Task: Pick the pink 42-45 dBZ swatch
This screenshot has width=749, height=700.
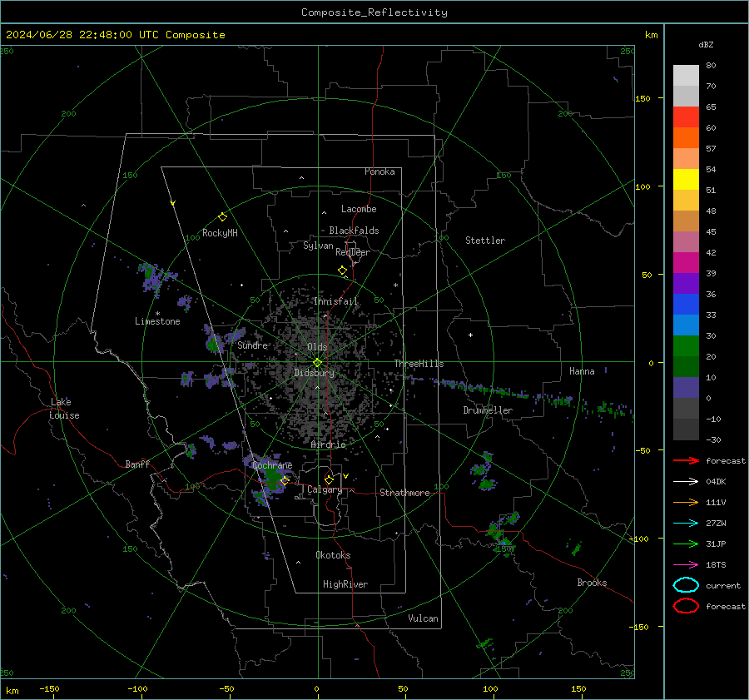Action: [x=686, y=242]
